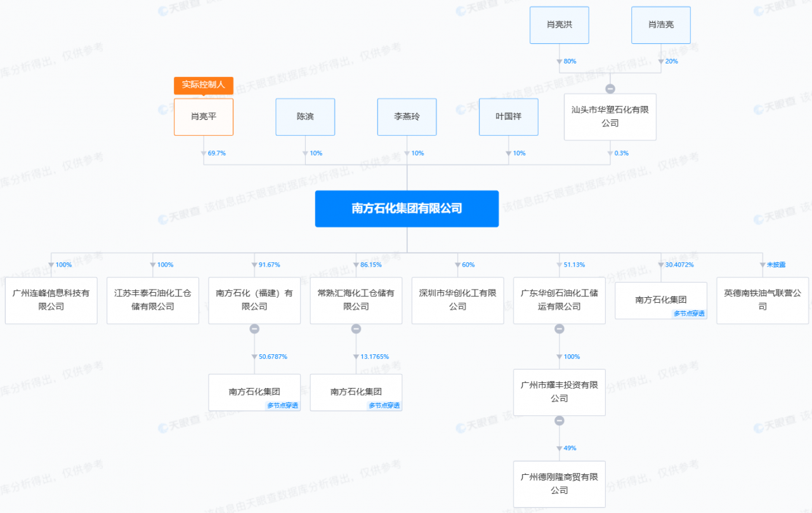Image resolution: width=812 pixels, height=513 pixels.
Task: Select the 深圳市华创化工有限公司 node
Action: pyautogui.click(x=457, y=300)
